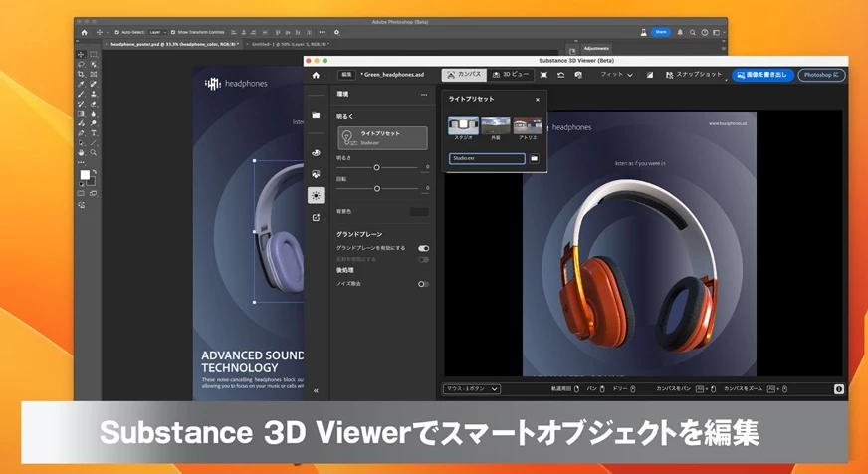The image size is (868, 474).
Task: Click the 画像を書き出し export button
Action: pos(762,75)
